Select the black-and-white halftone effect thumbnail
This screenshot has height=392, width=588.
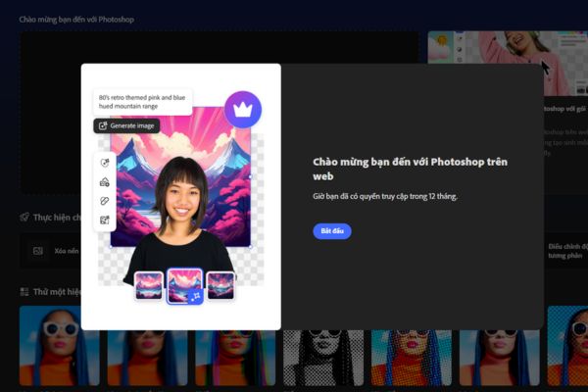[323, 358]
